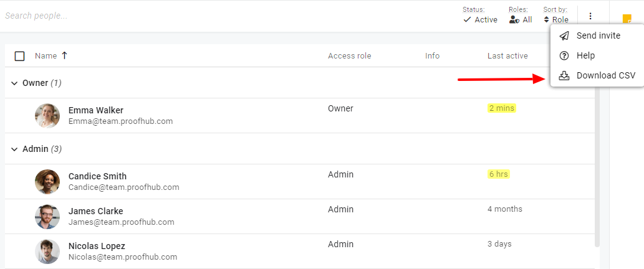Collapse the Owner group chevron
Viewport: 644px width, 269px height.
pyautogui.click(x=14, y=83)
